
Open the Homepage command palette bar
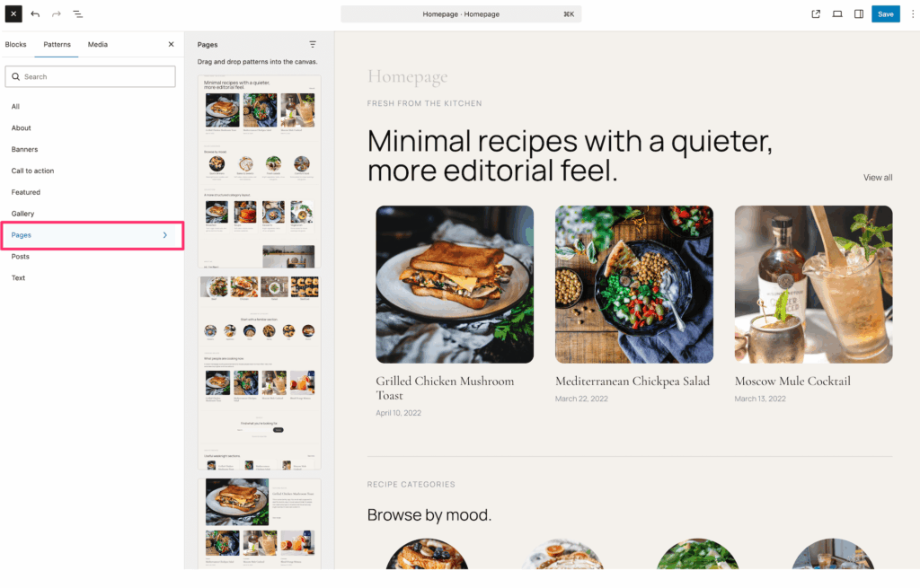tap(461, 14)
